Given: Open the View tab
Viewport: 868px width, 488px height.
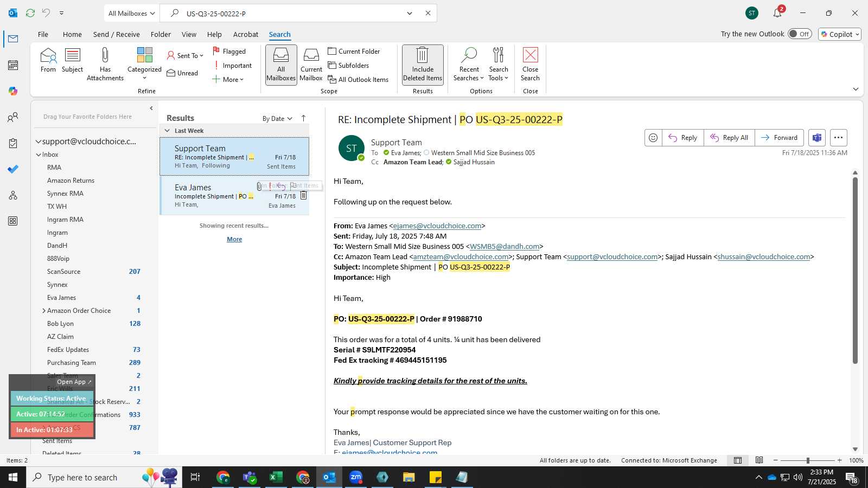Looking at the screenshot, I should (x=189, y=34).
